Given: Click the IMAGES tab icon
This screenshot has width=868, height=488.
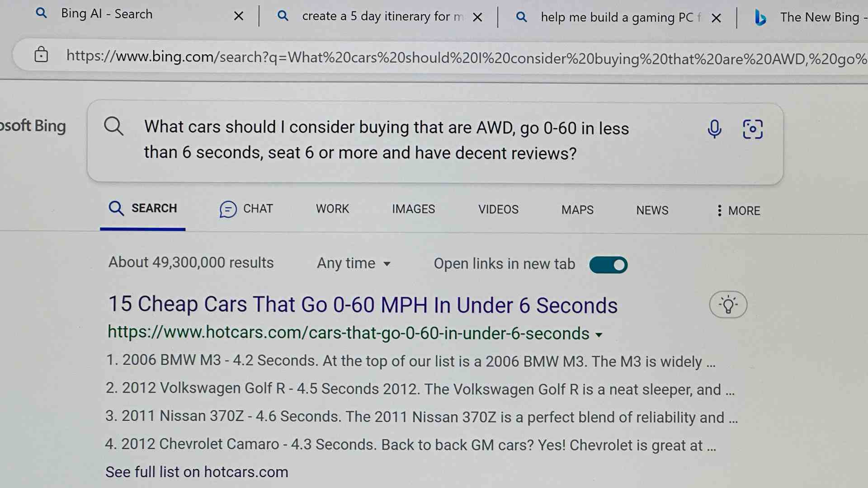Looking at the screenshot, I should click(x=414, y=209).
